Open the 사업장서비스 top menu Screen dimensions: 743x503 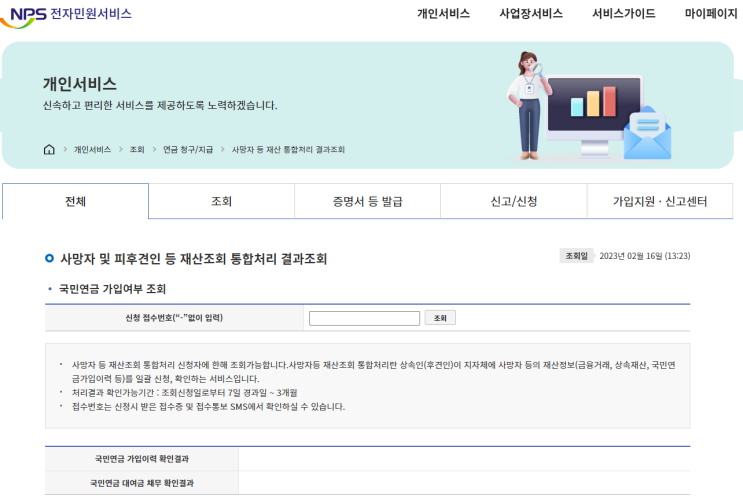point(531,14)
